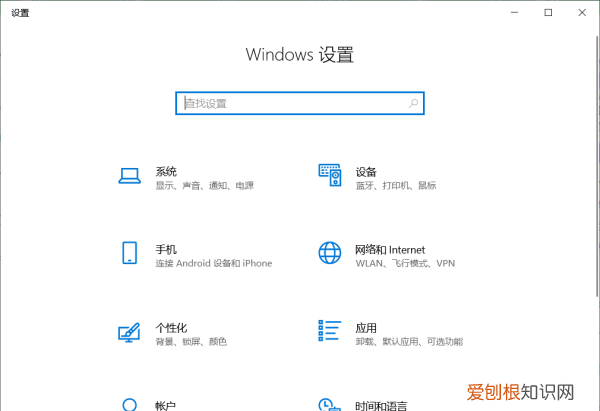This screenshot has height=411, width=600.
Task: Open the 帐户 person icon
Action: (129, 404)
